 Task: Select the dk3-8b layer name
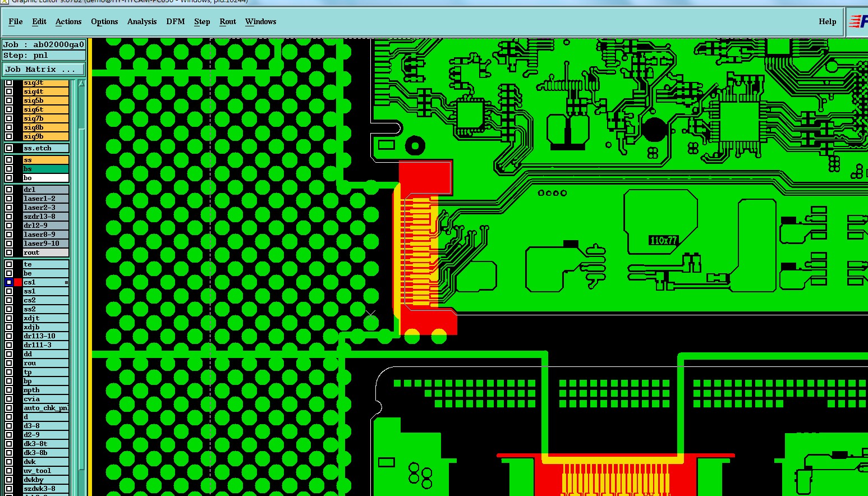[x=45, y=453]
